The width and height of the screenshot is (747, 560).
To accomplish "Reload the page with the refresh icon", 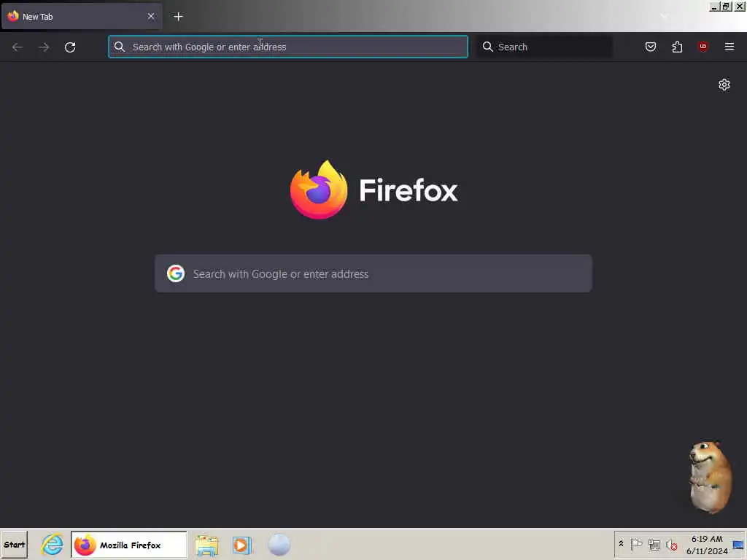I will tap(70, 47).
